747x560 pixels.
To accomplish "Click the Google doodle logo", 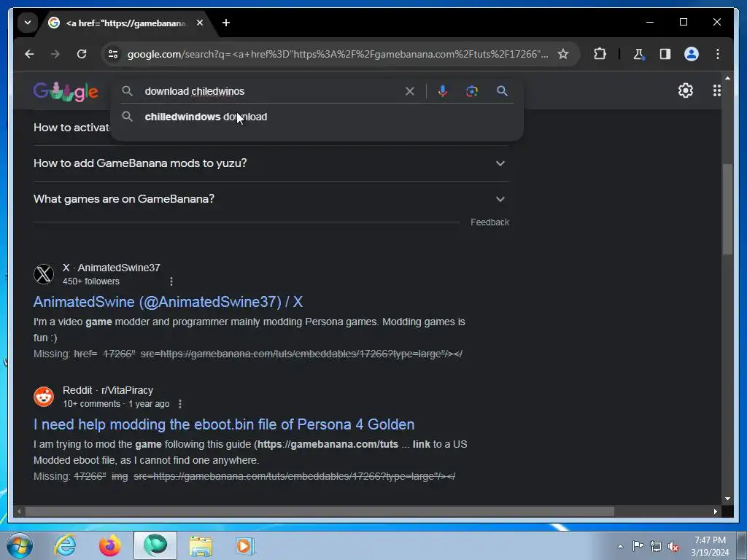I will pyautogui.click(x=66, y=91).
